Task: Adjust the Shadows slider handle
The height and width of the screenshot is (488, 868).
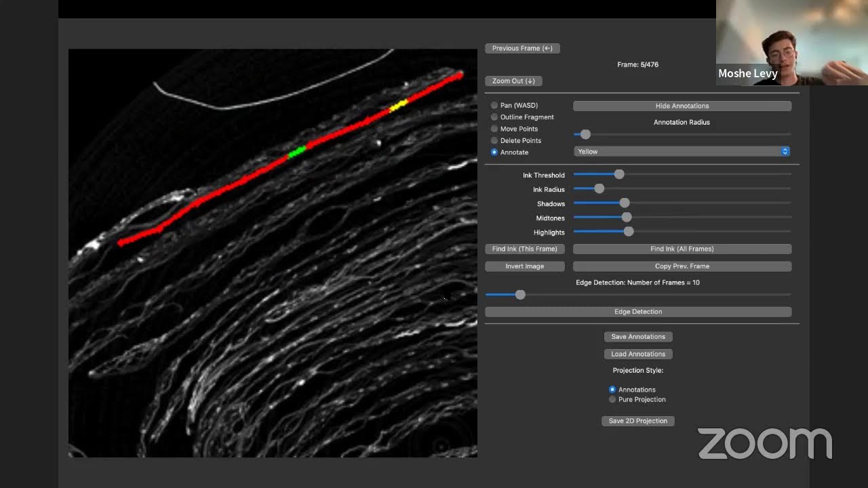Action: point(625,203)
